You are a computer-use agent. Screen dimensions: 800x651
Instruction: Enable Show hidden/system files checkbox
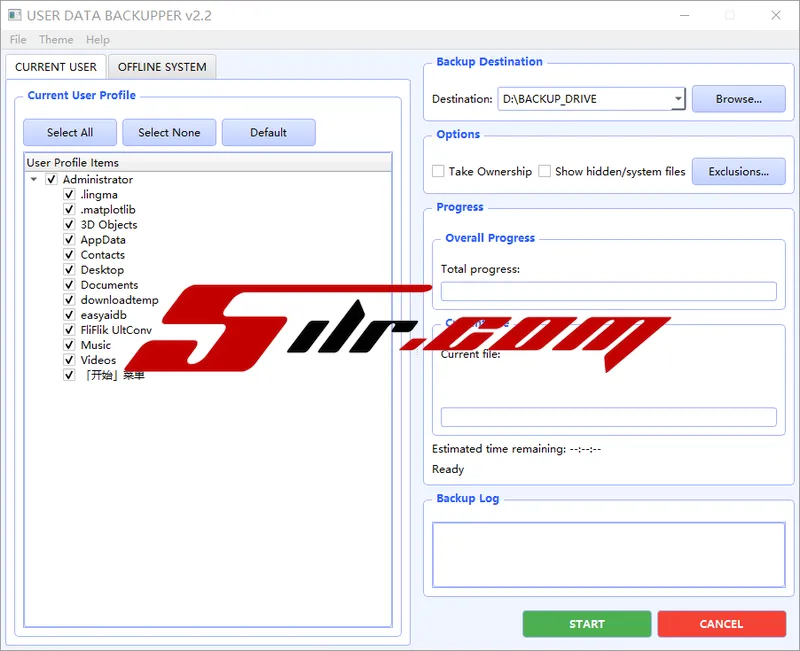pyautogui.click(x=544, y=171)
